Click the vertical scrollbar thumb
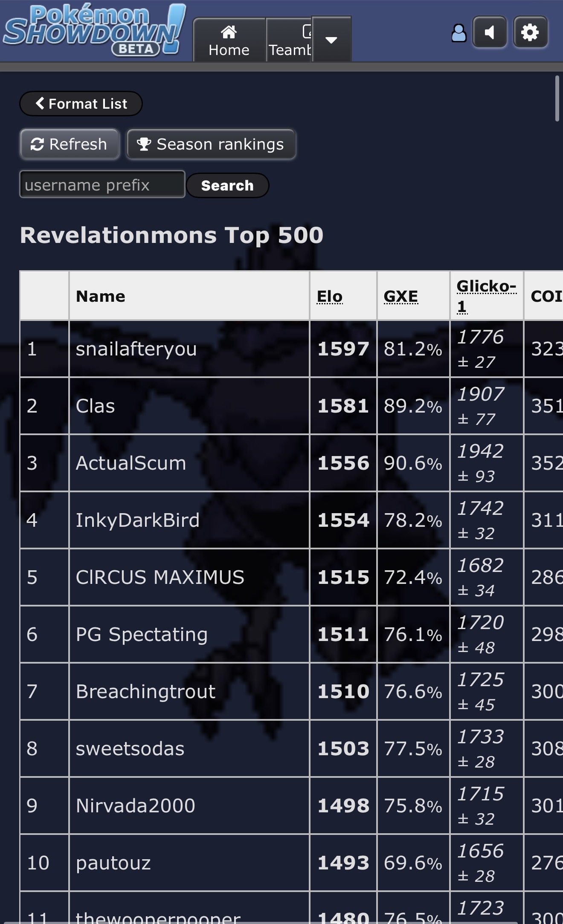This screenshot has width=563, height=924. tap(557, 98)
